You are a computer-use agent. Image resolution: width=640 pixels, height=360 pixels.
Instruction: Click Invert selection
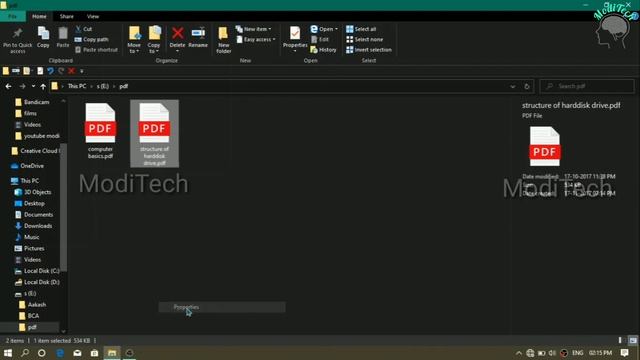(x=369, y=50)
